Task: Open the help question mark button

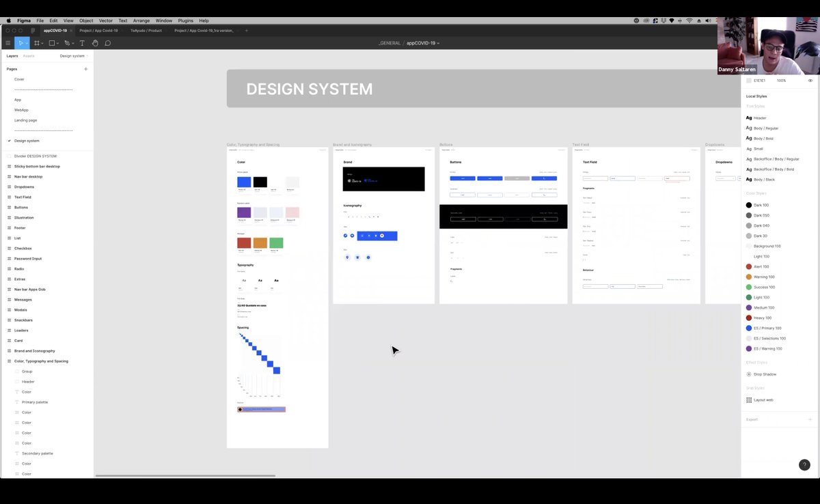Action: pos(804,464)
